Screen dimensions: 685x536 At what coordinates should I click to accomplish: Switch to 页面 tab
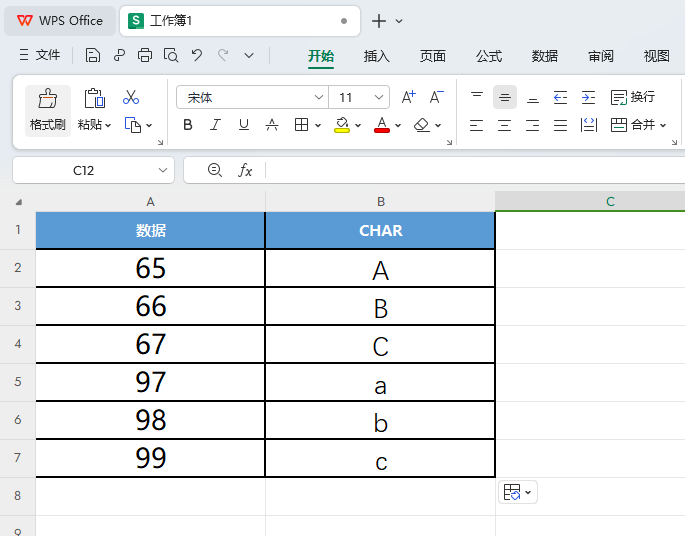tap(432, 56)
